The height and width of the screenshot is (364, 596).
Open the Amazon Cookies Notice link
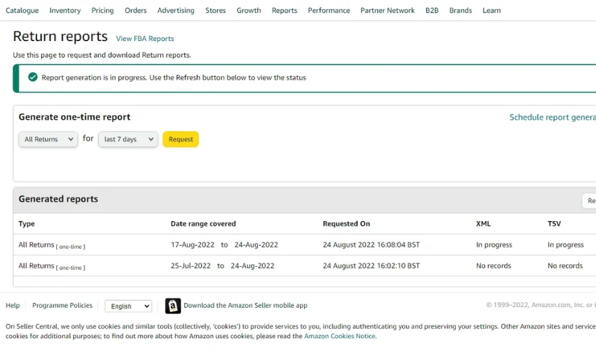[340, 336]
